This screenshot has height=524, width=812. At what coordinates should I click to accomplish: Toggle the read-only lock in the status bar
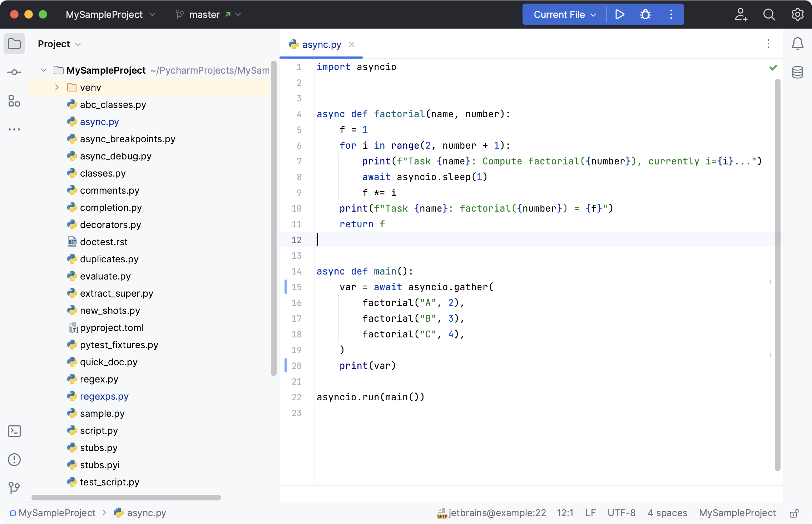click(794, 513)
